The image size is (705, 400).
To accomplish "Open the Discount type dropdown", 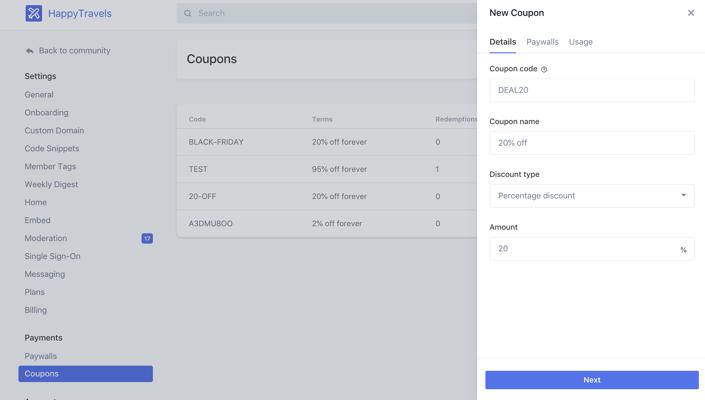I will pos(591,196).
